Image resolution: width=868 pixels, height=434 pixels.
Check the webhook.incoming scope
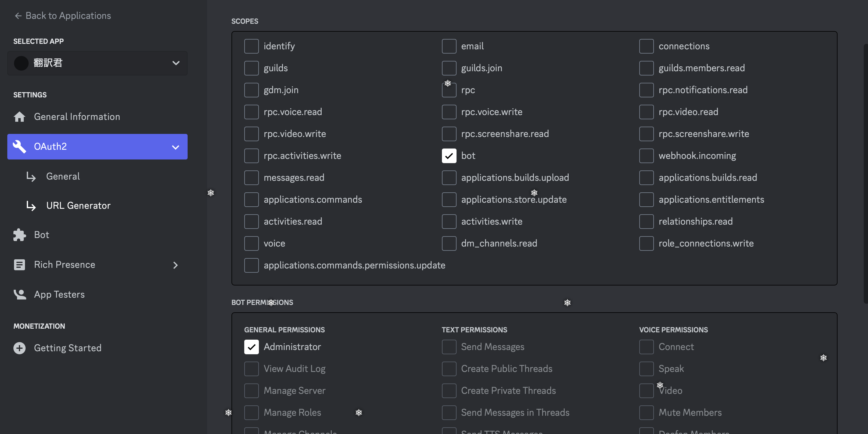pyautogui.click(x=646, y=156)
